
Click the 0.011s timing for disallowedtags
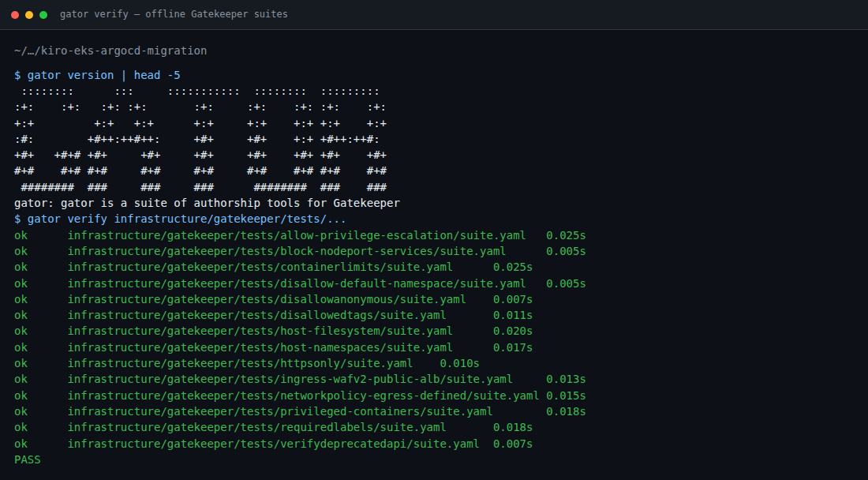tap(513, 316)
